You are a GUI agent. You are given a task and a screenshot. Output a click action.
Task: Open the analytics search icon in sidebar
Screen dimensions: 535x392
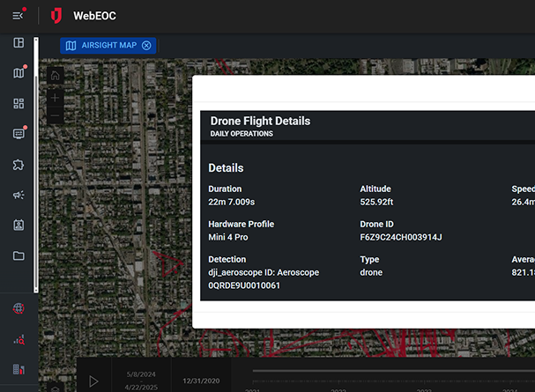[x=19, y=338]
